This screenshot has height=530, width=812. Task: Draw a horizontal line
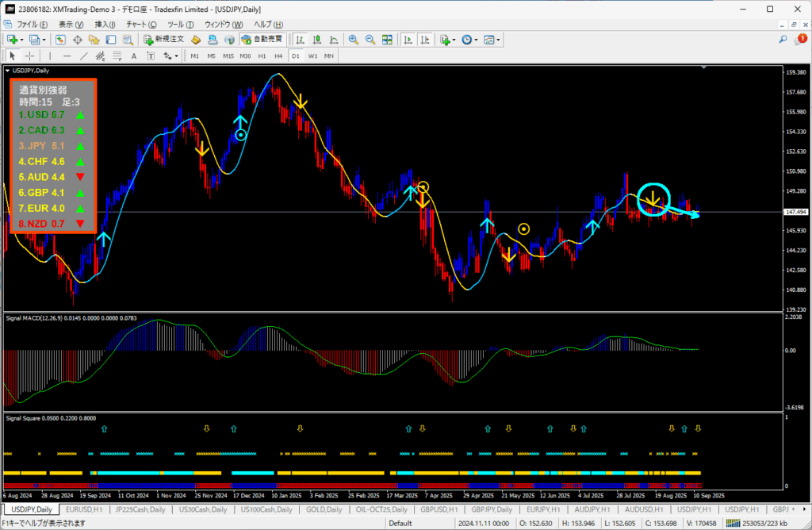click(x=67, y=56)
